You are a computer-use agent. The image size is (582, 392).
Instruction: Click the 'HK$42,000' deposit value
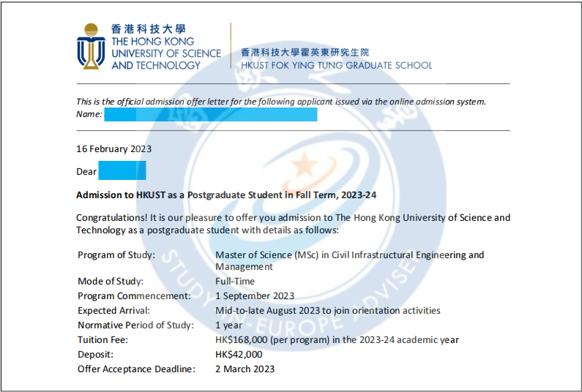[x=239, y=355]
